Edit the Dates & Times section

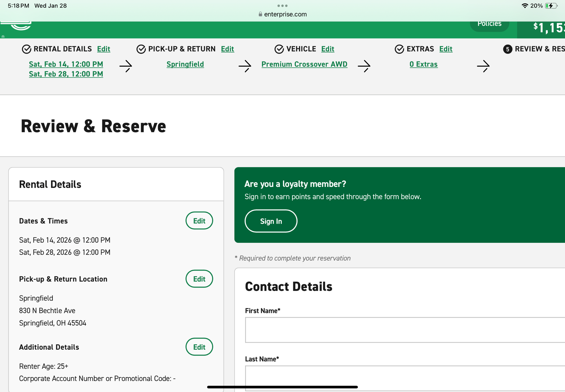point(199,221)
